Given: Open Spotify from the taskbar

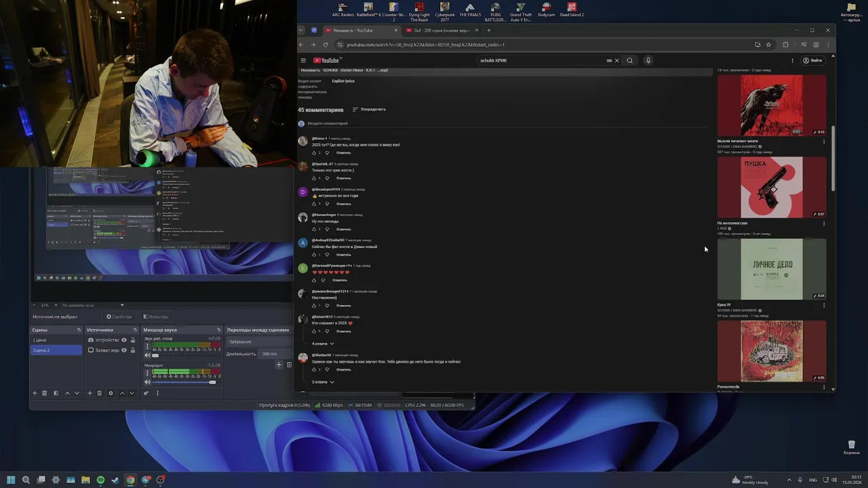Looking at the screenshot, I should coord(100,480).
